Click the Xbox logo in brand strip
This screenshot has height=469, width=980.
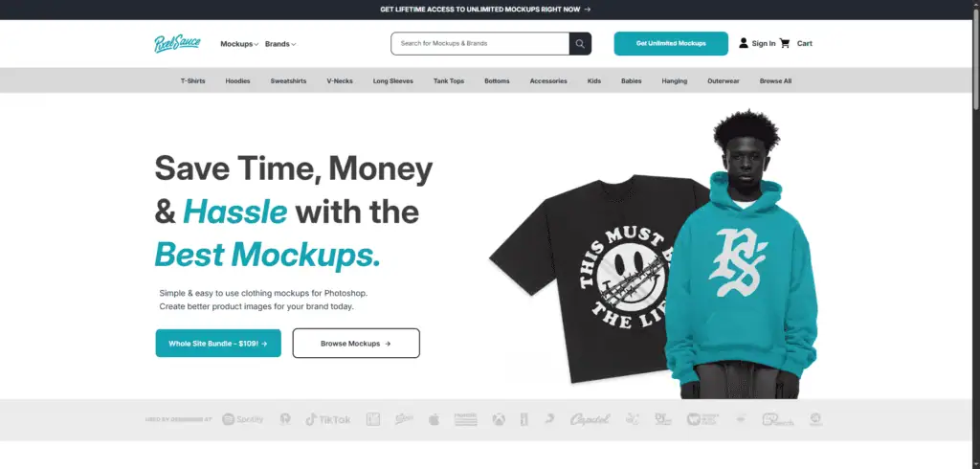click(498, 419)
